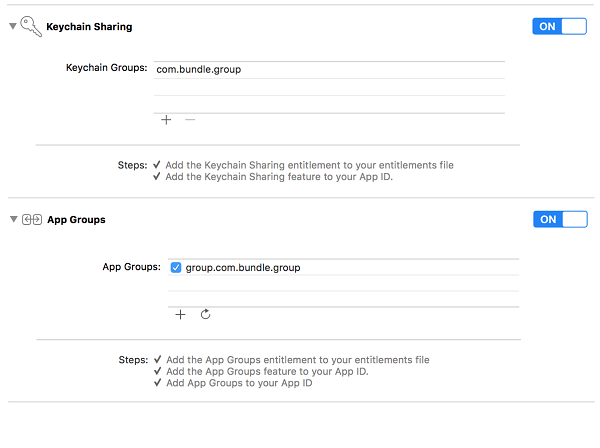Select the group.com.bundle.group app group row
Image resolution: width=600 pixels, height=448 pixels.
click(x=243, y=267)
